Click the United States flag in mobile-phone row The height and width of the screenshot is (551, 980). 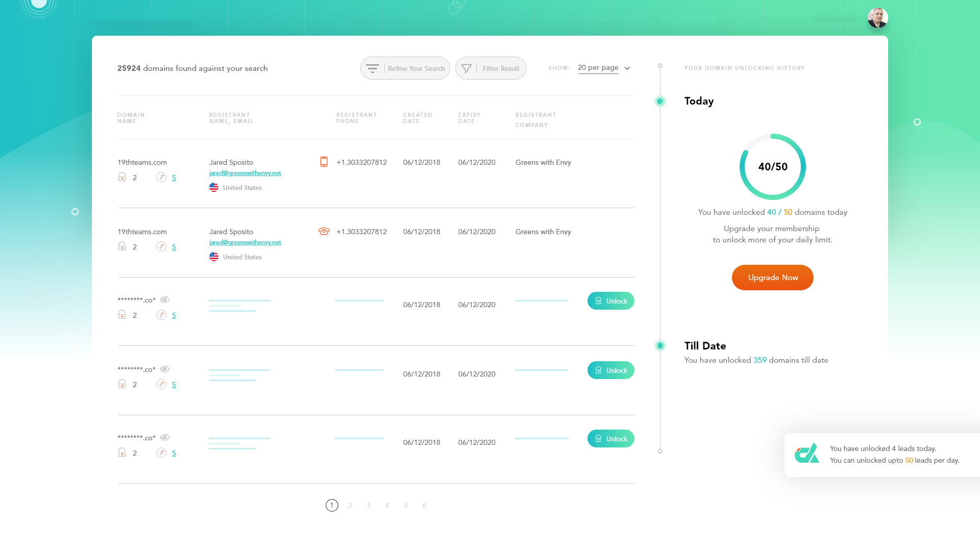[x=214, y=187]
